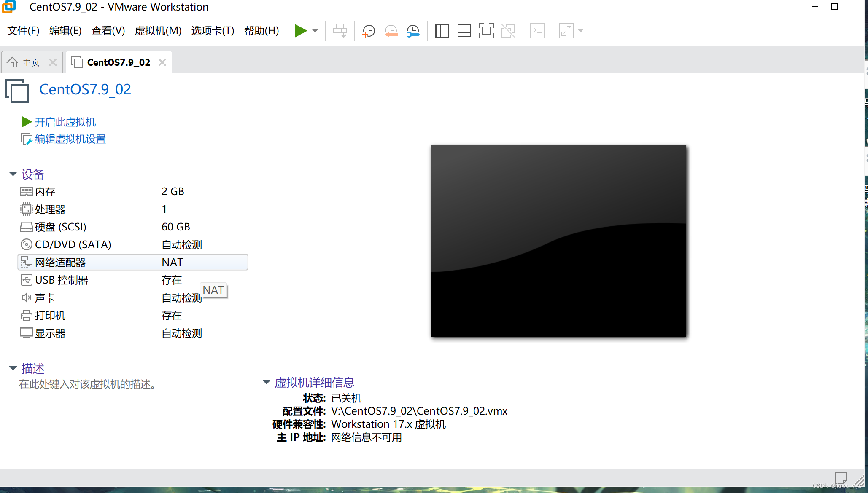
Task: Click the green Power On play button in toolbar
Action: (300, 31)
